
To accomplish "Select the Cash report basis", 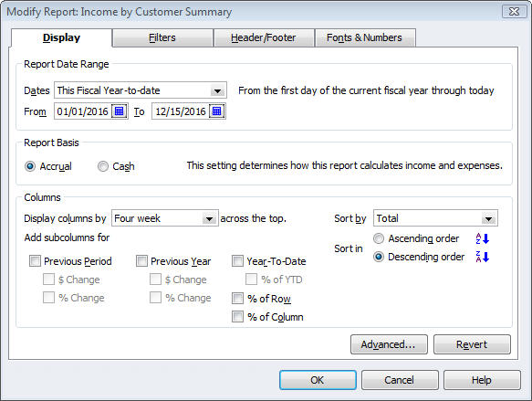I will pos(103,166).
